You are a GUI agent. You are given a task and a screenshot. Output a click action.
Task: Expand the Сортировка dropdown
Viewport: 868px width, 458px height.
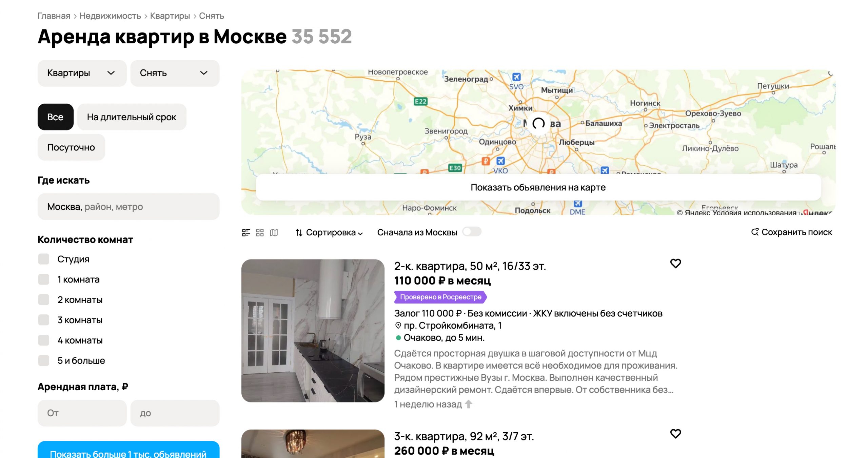pos(329,232)
